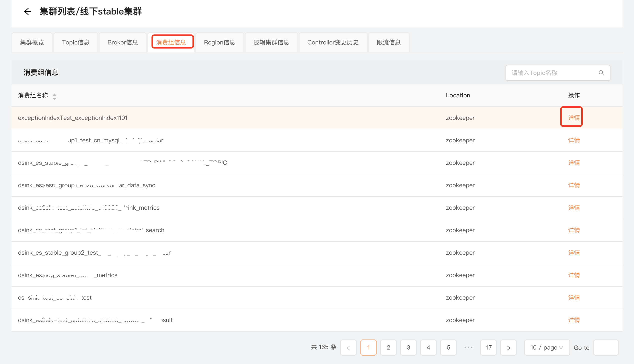Toggle the consumer group name column sort
The height and width of the screenshot is (364, 634).
click(x=54, y=96)
